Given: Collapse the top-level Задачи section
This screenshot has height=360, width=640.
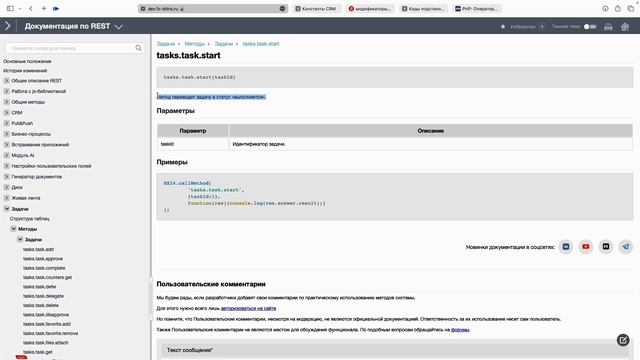Looking at the screenshot, I should point(7,209).
